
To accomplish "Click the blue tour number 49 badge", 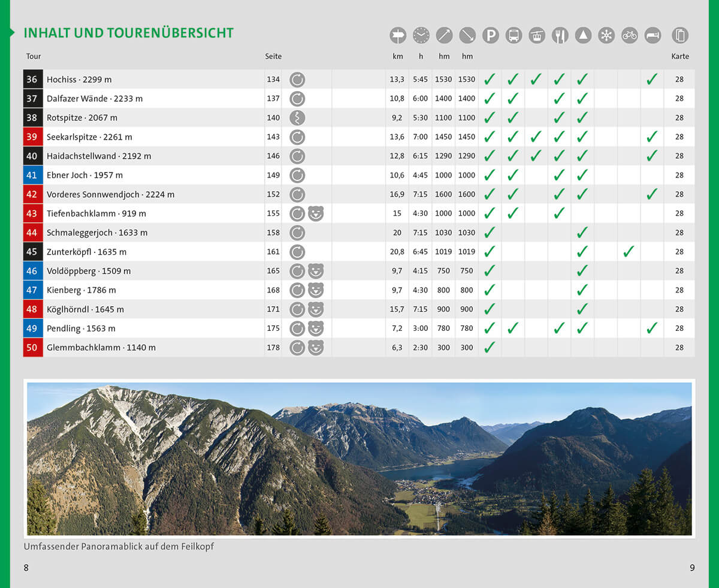I will tap(33, 328).
